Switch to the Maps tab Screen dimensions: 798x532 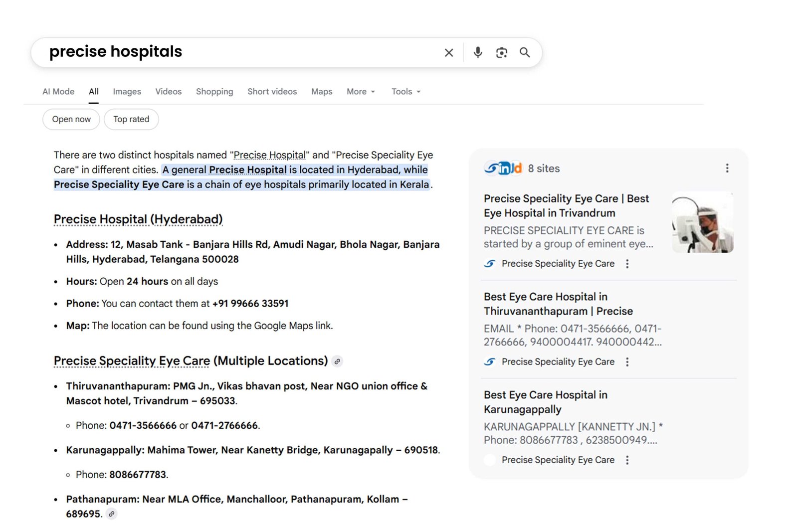(x=322, y=92)
